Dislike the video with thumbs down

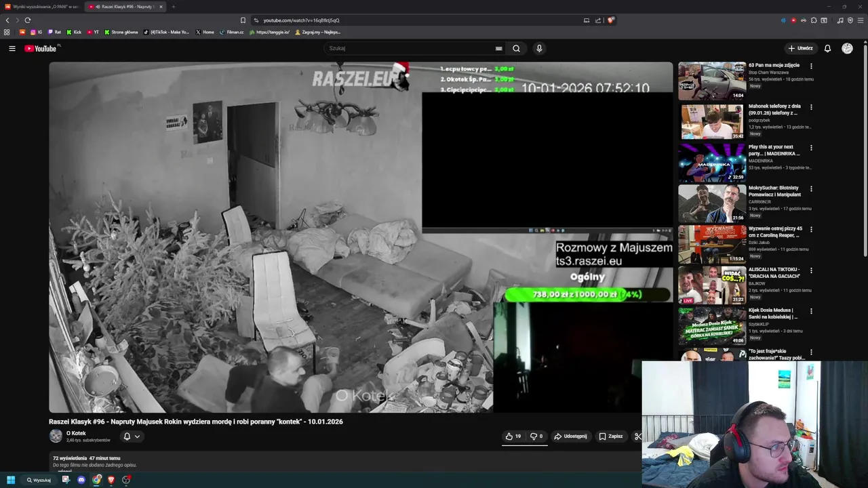pyautogui.click(x=536, y=436)
